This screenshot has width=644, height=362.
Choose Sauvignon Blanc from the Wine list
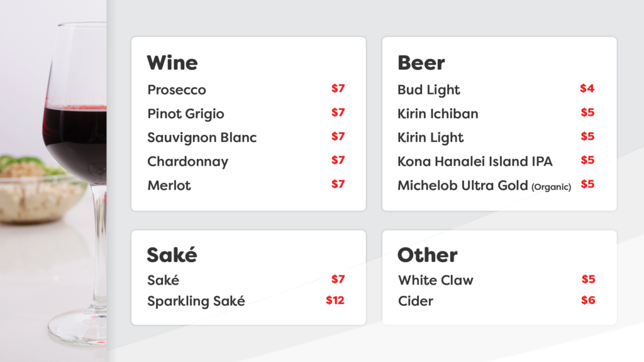pos(202,138)
